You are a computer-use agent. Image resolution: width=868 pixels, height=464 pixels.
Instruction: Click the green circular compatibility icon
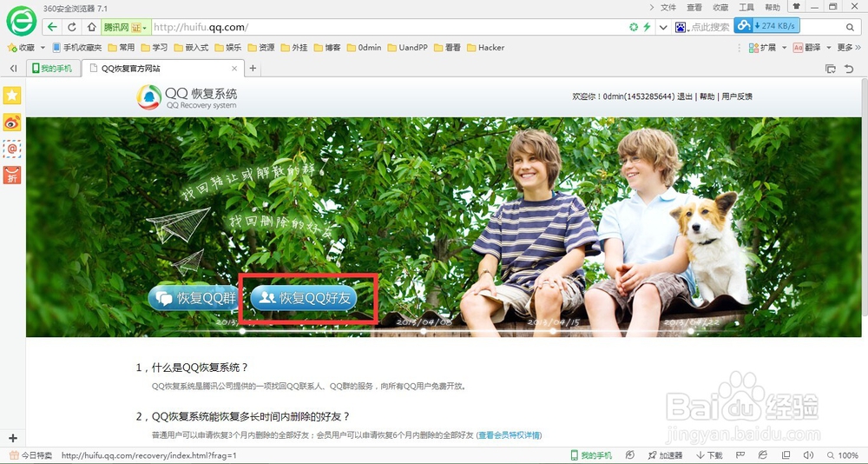634,27
